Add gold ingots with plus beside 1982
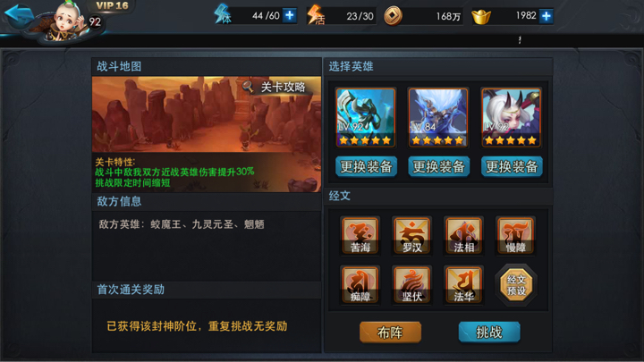The width and height of the screenshot is (644, 362). click(547, 16)
